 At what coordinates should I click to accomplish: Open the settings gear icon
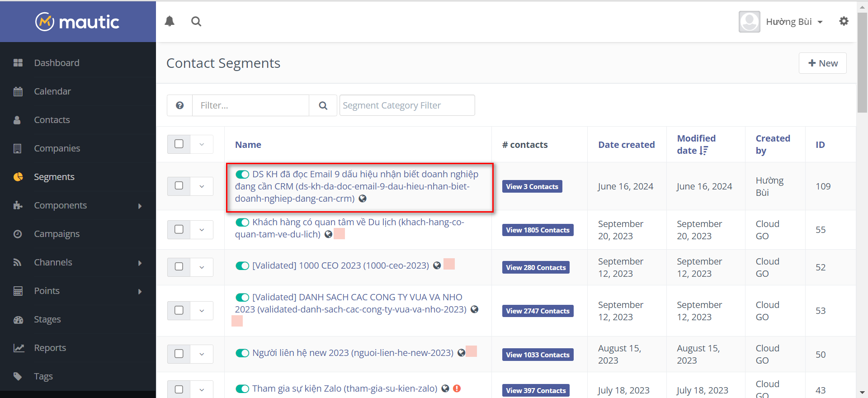tap(844, 21)
